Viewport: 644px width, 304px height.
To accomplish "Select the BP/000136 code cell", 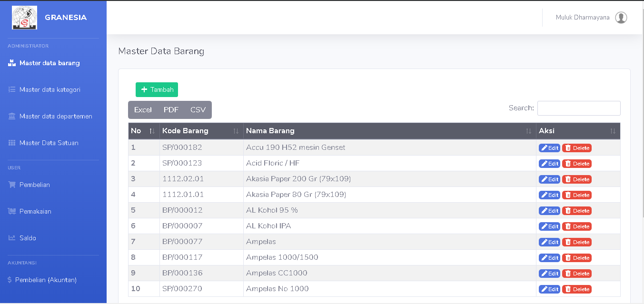I will coord(201,273).
